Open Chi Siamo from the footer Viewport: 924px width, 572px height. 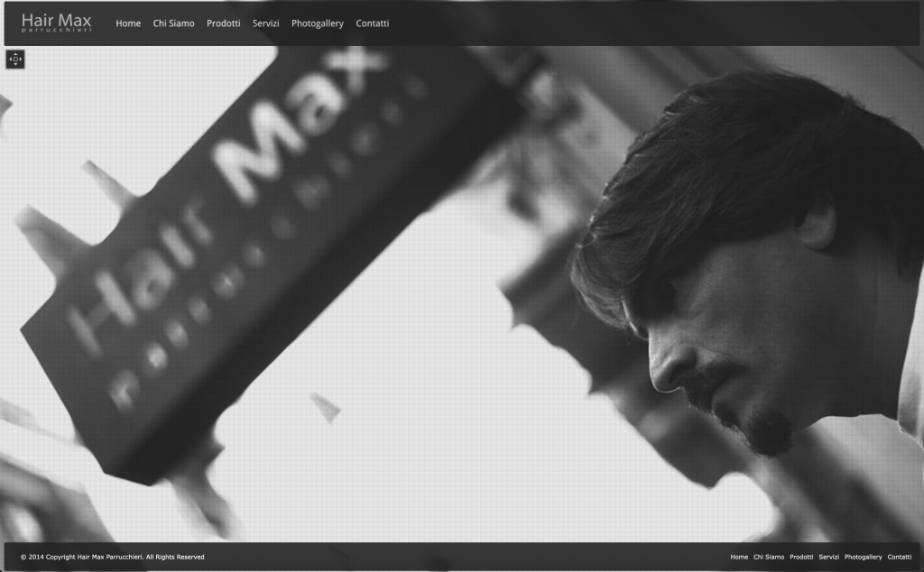pos(768,558)
